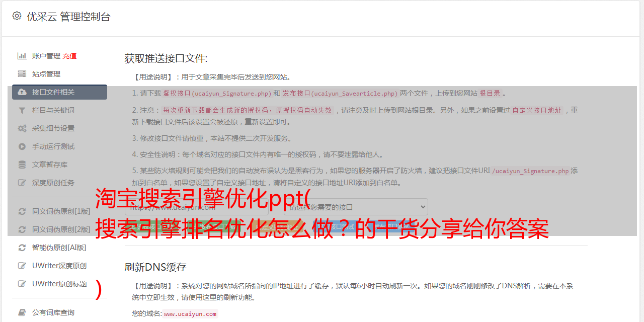This screenshot has width=644, height=322.
Task: Click the settings gear icon beside 优采云
Action: tap(17, 16)
